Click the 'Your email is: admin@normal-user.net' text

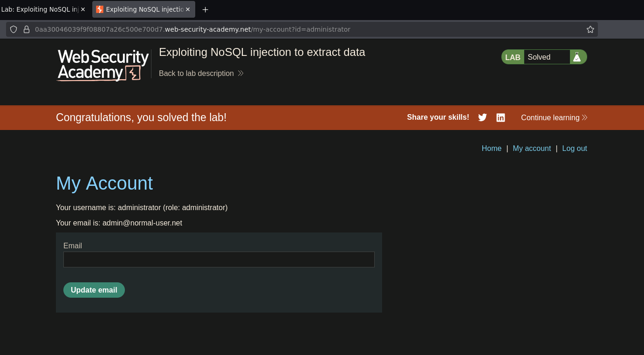[119, 223]
